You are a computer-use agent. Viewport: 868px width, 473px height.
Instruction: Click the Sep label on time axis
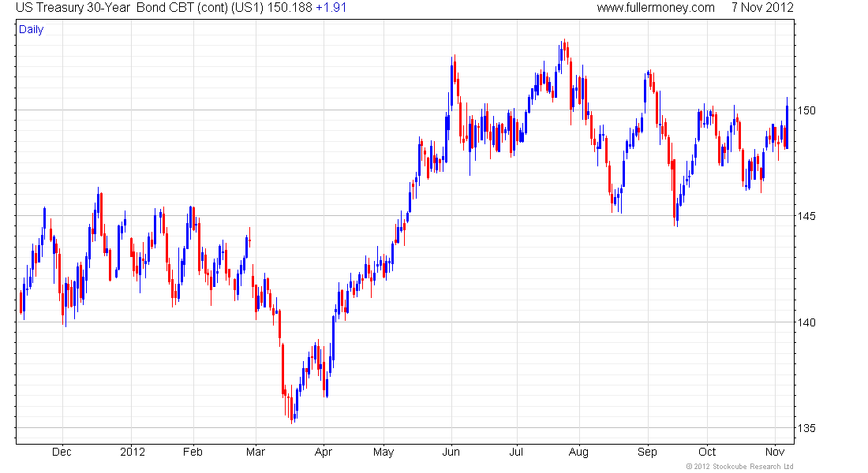tap(647, 452)
